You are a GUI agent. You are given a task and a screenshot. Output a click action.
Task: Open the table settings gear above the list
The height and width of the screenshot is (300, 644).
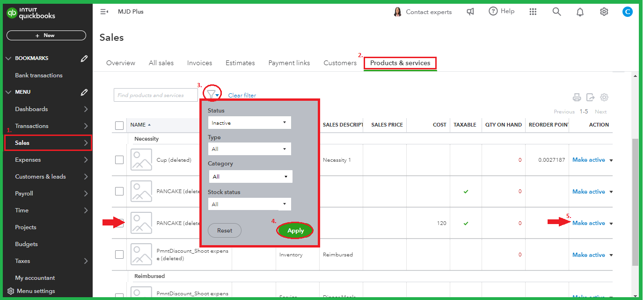click(x=604, y=97)
